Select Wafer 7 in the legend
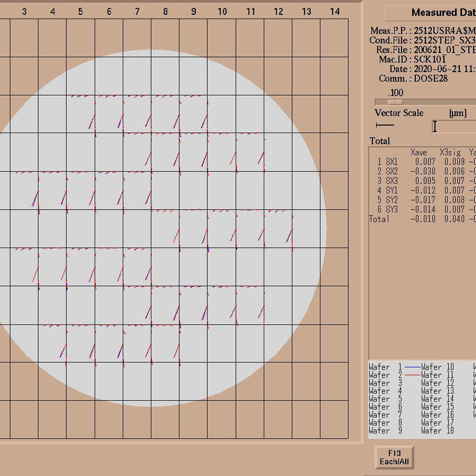The width and height of the screenshot is (476, 476). (x=386, y=415)
